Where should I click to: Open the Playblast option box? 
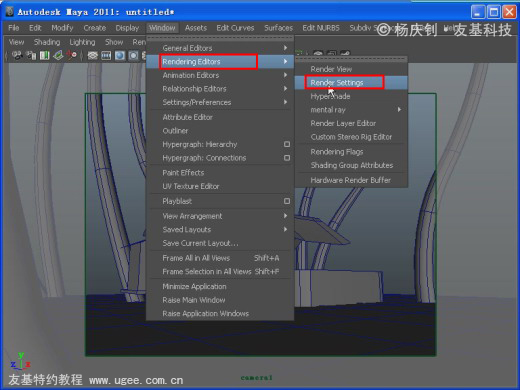[x=287, y=201]
